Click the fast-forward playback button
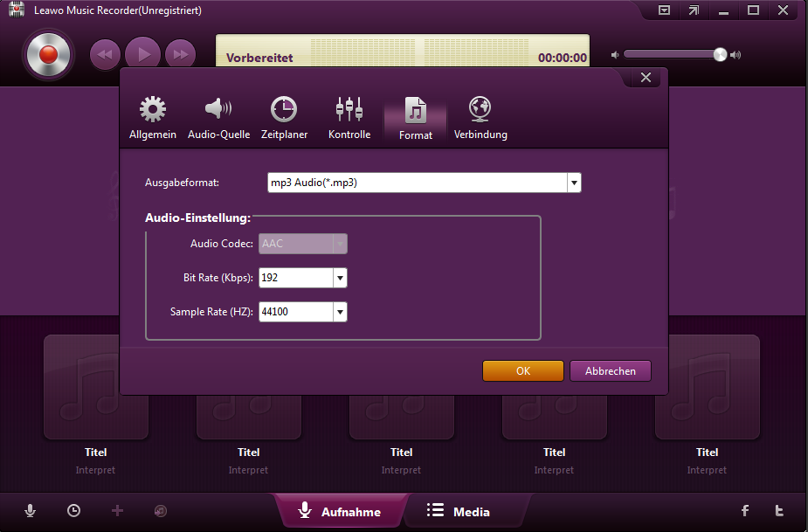The image size is (808, 532). point(180,54)
